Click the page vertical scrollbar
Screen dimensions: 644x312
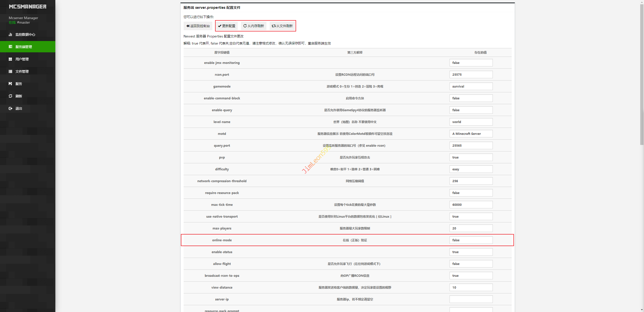point(642,75)
